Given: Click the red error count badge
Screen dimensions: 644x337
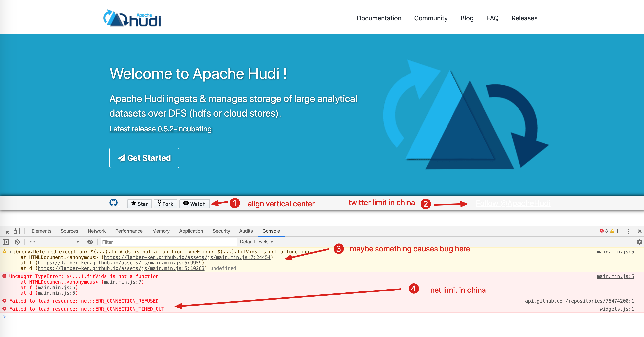Looking at the screenshot, I should pyautogui.click(x=604, y=231).
